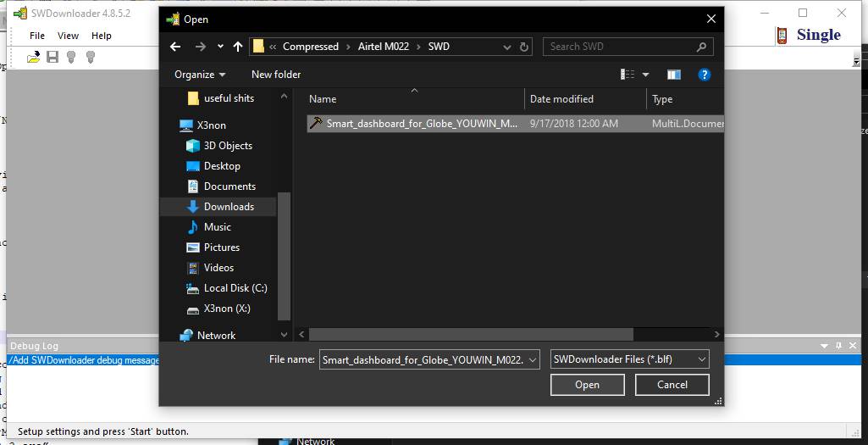Open the View menu
This screenshot has height=445, width=868.
pos(68,36)
